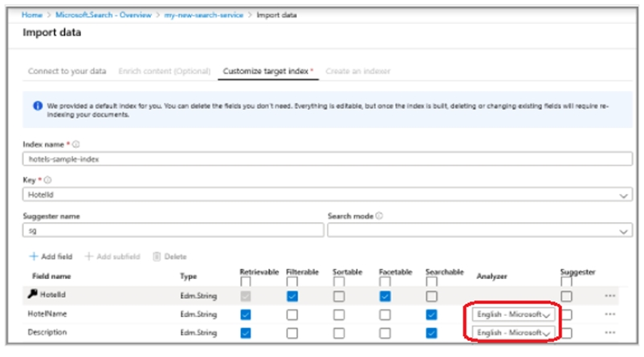Image resolution: width=644 pixels, height=357 pixels.
Task: Switch to Connect to your data tab
Action: click(67, 72)
